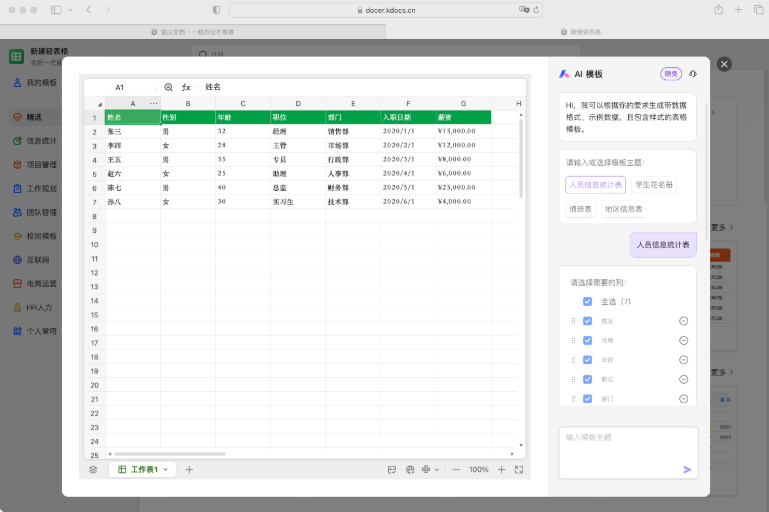Screen dimensions: 769x512
Task: Expand the view mode dropdown arrow in status bar
Action: coord(436,470)
